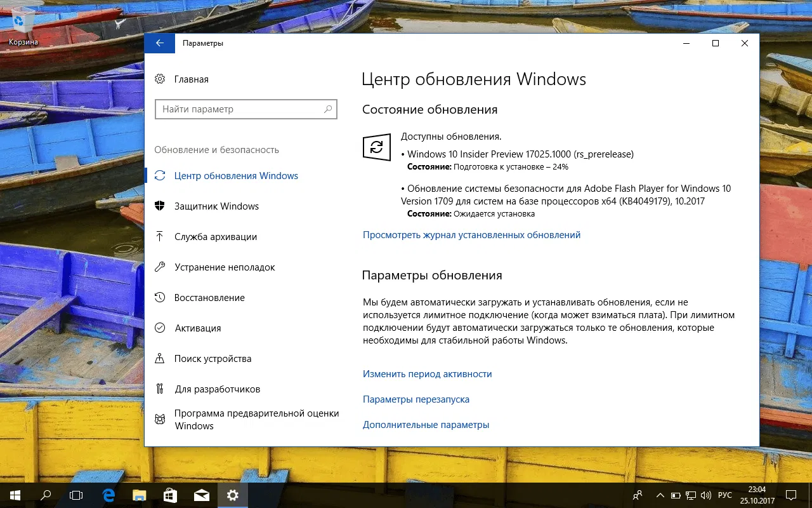Screen dimensions: 812x508
Task: Open Дополнительные параметры link
Action: 426,424
